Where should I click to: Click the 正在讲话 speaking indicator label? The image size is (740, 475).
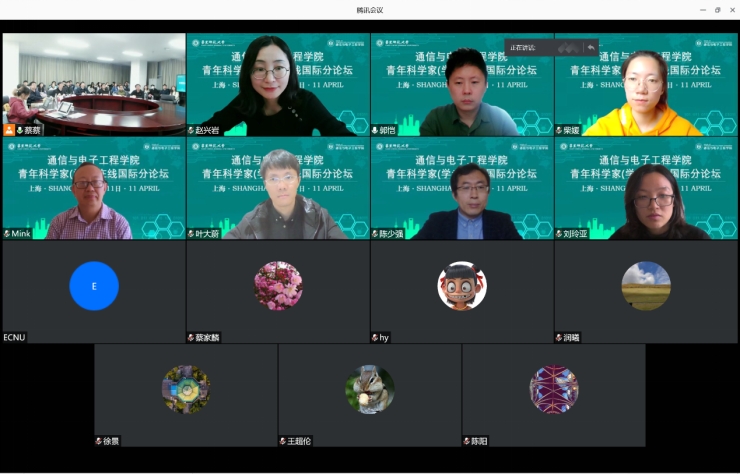pyautogui.click(x=523, y=48)
